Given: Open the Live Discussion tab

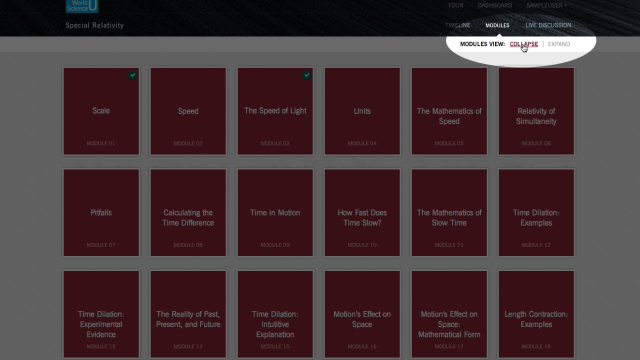Looking at the screenshot, I should pos(548,25).
